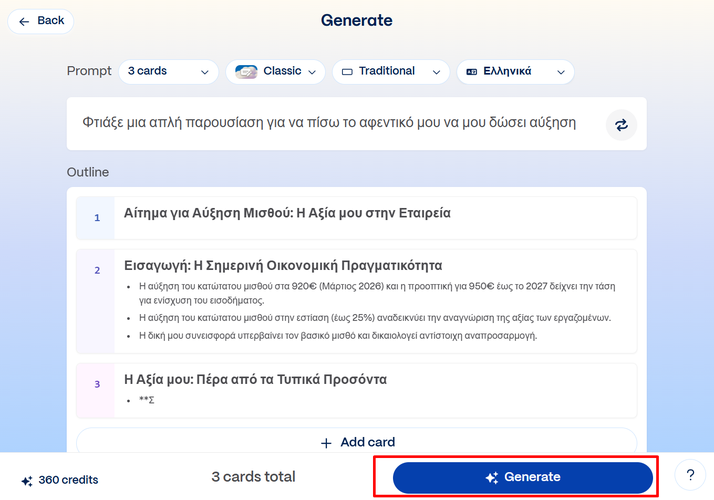Open the help question mark icon
Image resolution: width=714 pixels, height=500 pixels.
(689, 476)
